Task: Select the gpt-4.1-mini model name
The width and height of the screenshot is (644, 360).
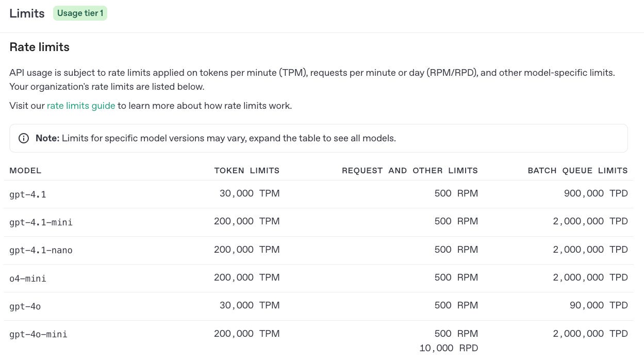Action: [x=41, y=222]
